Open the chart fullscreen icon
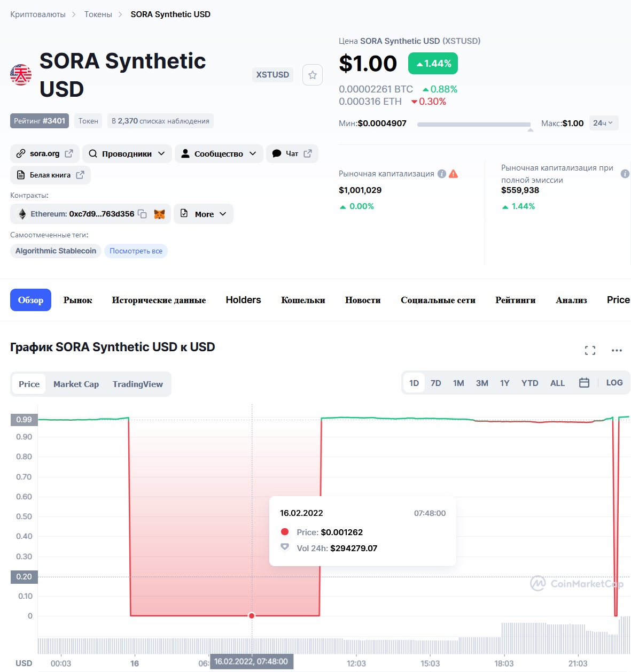The height and width of the screenshot is (672, 631). 590,350
